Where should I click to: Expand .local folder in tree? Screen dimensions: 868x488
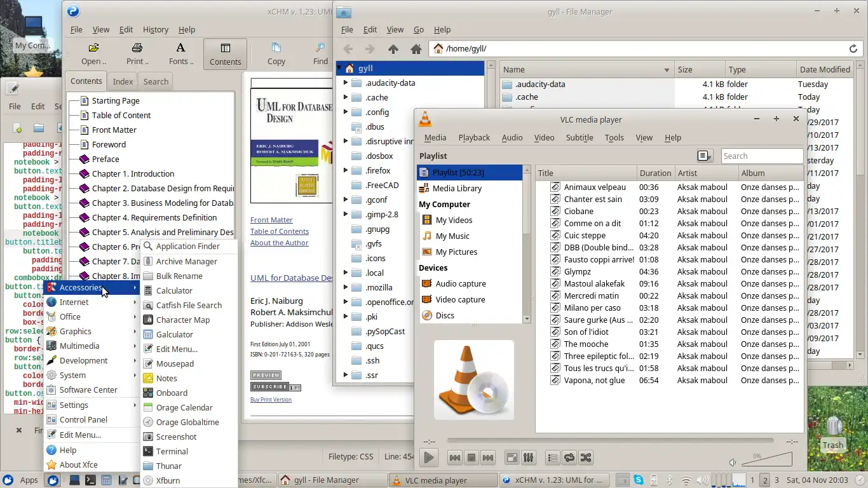[346, 273]
